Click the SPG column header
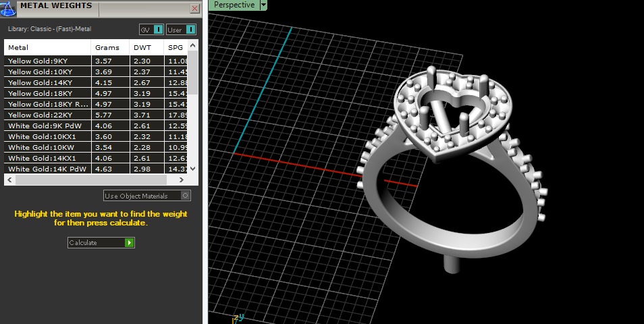This screenshot has width=644, height=324. pos(176,48)
